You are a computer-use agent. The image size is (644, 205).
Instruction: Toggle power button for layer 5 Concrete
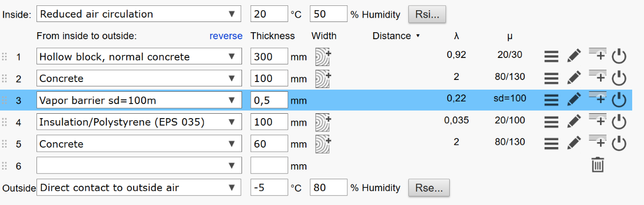point(619,143)
